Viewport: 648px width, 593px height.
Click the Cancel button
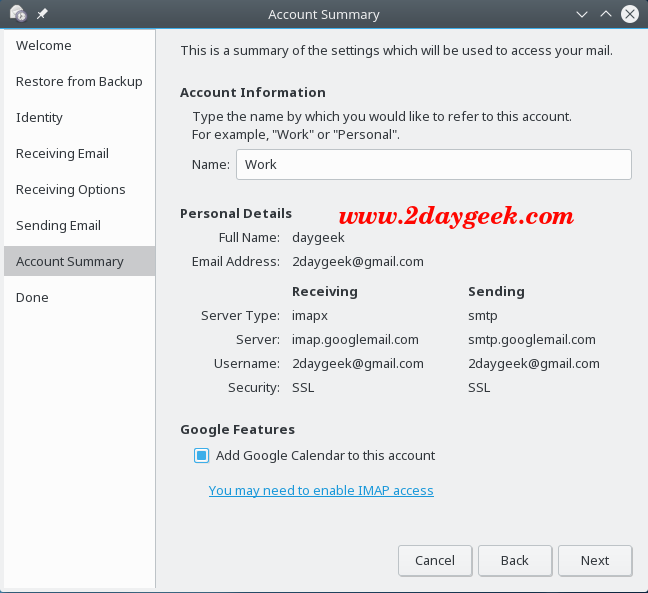[x=435, y=560]
